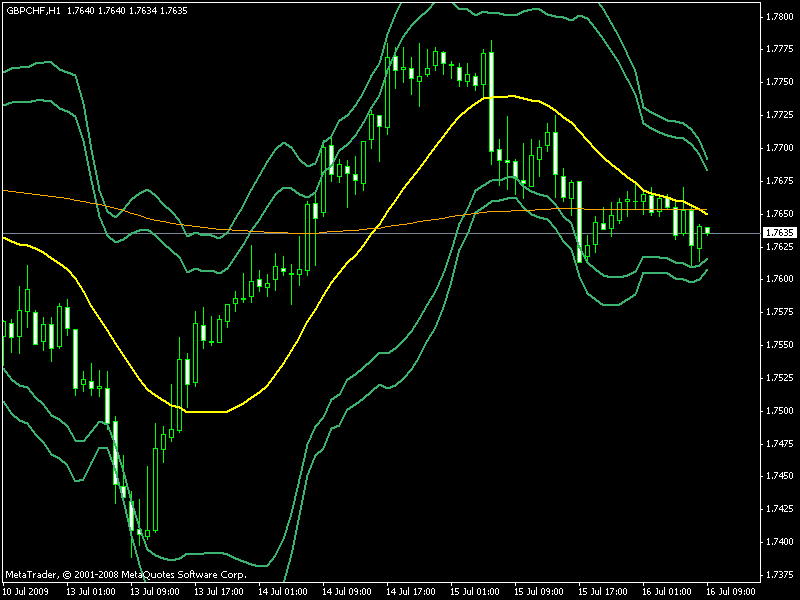Click the 1.7525 price axis label
800x600 pixels.
point(780,378)
